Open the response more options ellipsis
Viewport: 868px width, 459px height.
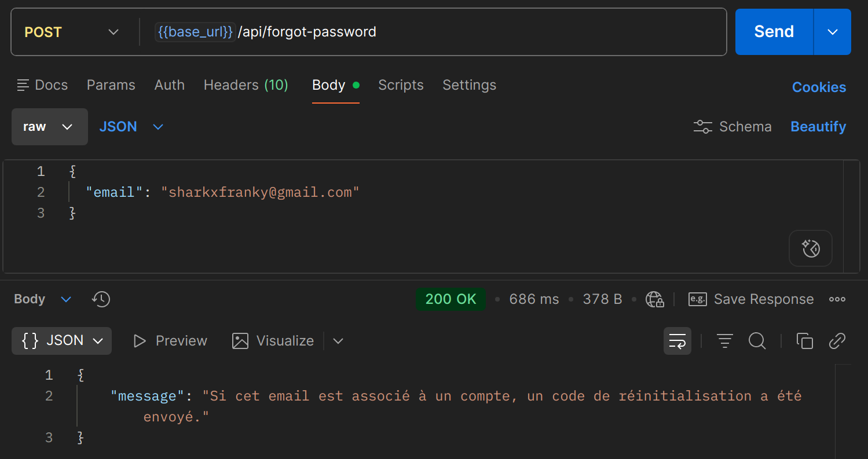click(x=837, y=299)
